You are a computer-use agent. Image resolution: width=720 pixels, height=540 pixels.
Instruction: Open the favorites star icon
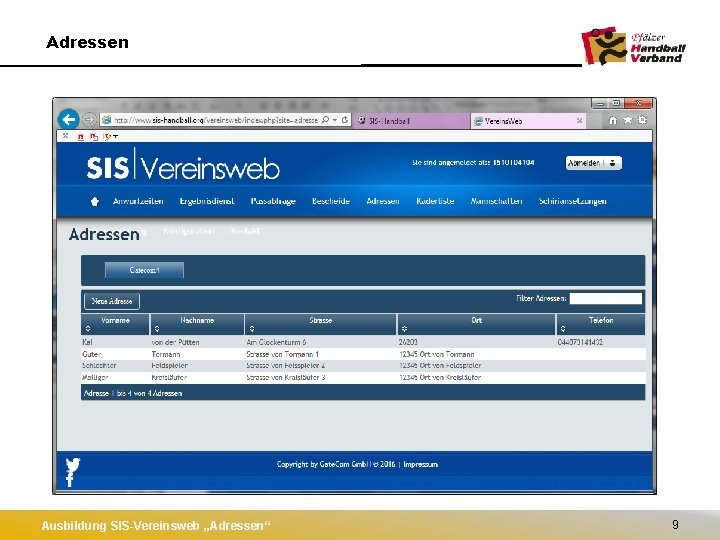(x=627, y=120)
